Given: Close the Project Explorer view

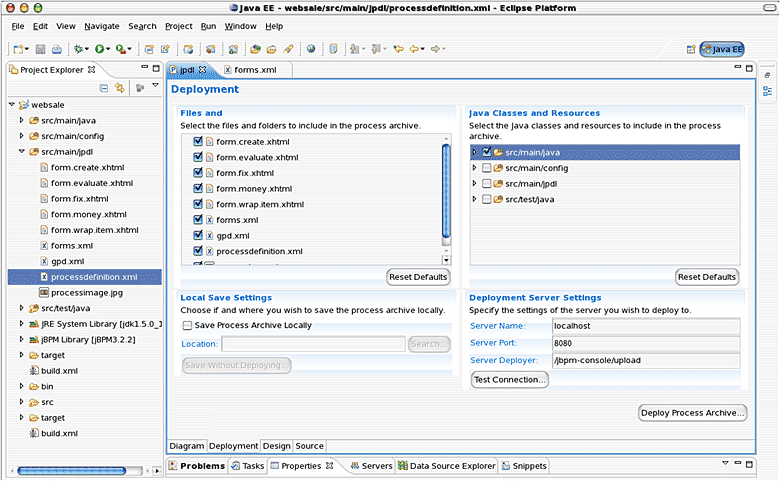Looking at the screenshot, I should 92,70.
